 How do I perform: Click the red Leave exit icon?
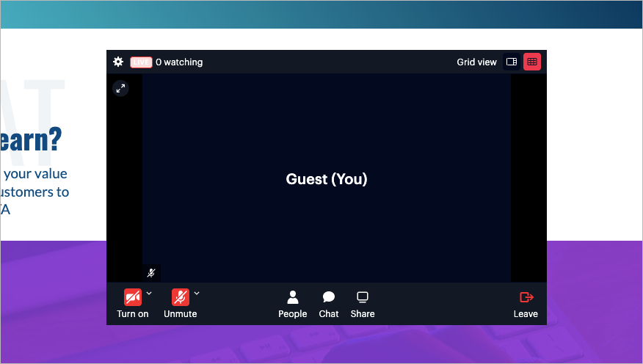tap(526, 297)
